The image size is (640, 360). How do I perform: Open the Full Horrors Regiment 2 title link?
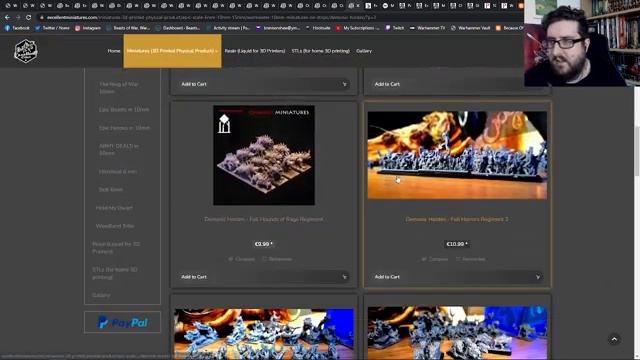click(x=457, y=219)
